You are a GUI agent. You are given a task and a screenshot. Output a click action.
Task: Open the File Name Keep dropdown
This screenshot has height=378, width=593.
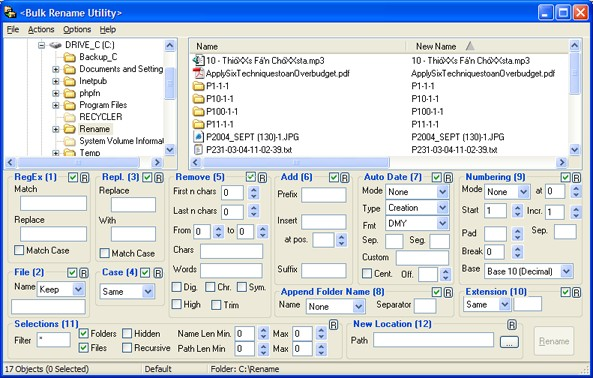pos(78,290)
